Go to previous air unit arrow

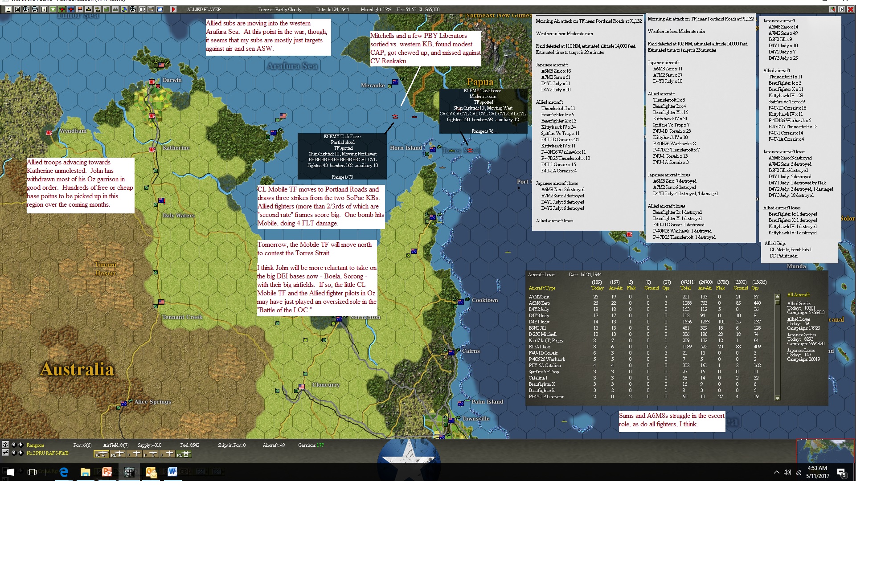(13, 453)
